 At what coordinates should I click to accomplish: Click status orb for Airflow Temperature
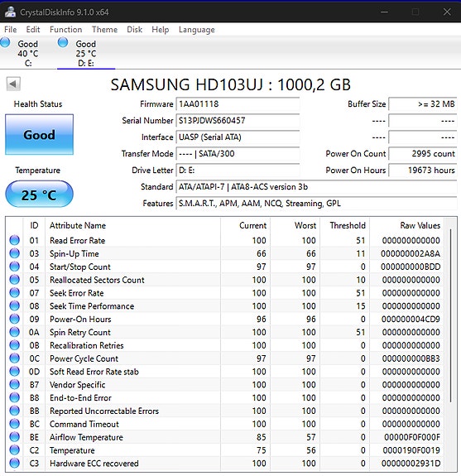14,437
